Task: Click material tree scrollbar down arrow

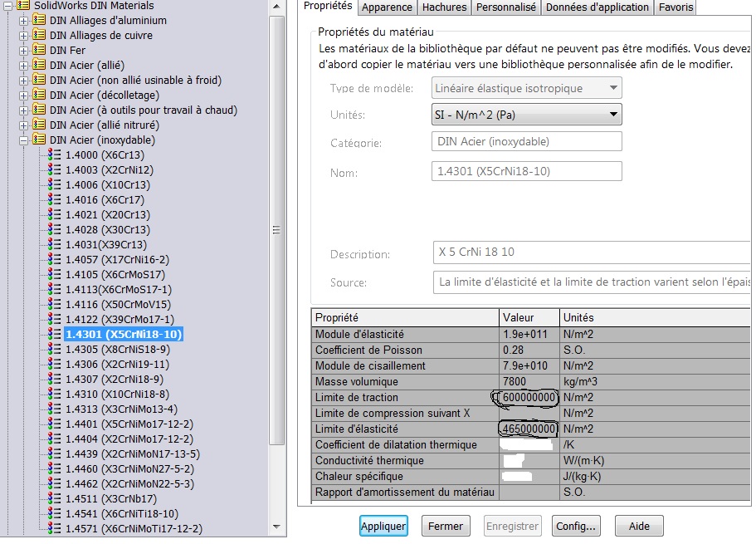Action: [276, 527]
